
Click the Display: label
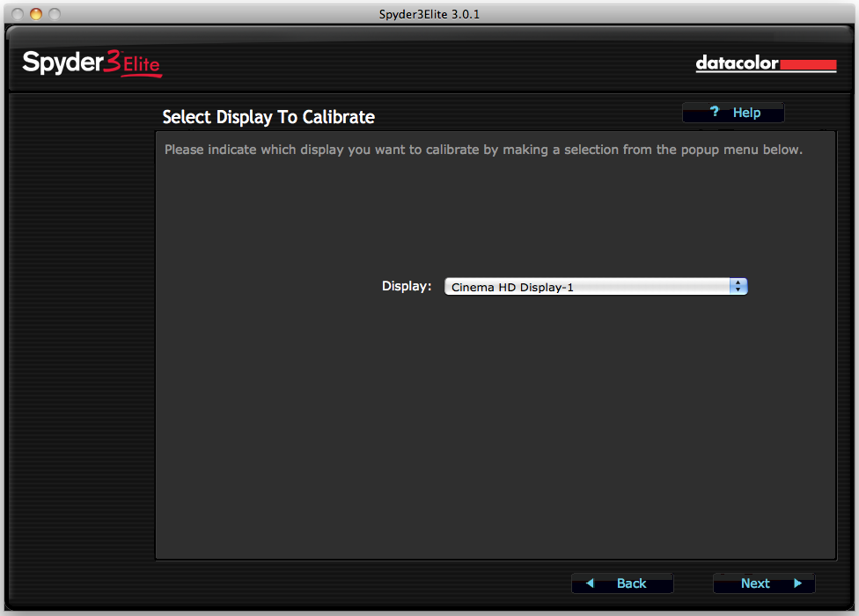[x=407, y=286]
